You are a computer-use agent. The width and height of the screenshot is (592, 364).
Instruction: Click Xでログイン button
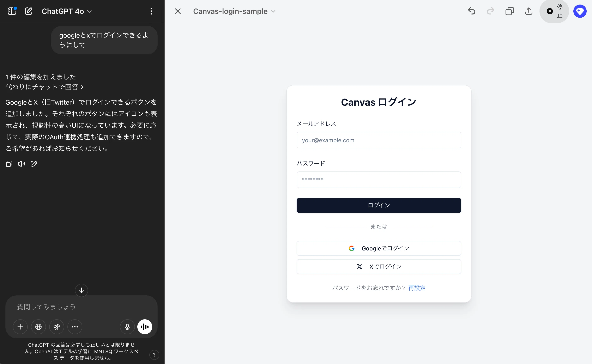[379, 267]
